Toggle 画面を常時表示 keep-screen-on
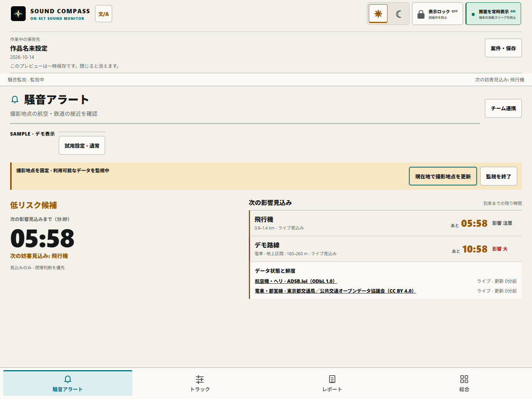The width and height of the screenshot is (532, 399). tap(493, 14)
